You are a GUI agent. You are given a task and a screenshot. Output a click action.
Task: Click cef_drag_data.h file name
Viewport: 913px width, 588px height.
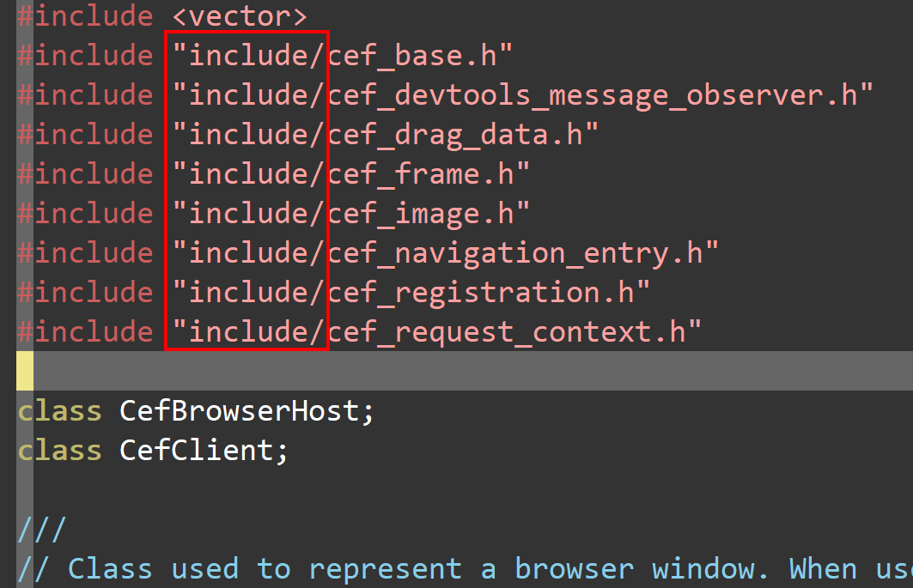click(x=455, y=135)
